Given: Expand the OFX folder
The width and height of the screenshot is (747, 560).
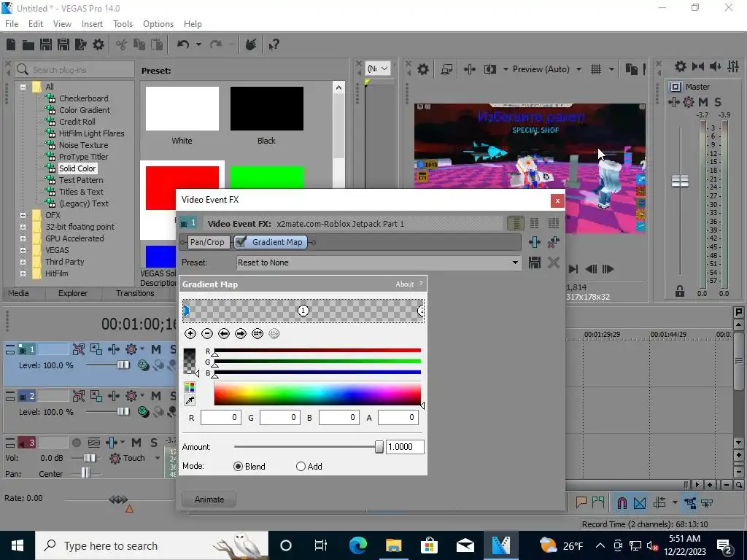Looking at the screenshot, I should pyautogui.click(x=23, y=215).
